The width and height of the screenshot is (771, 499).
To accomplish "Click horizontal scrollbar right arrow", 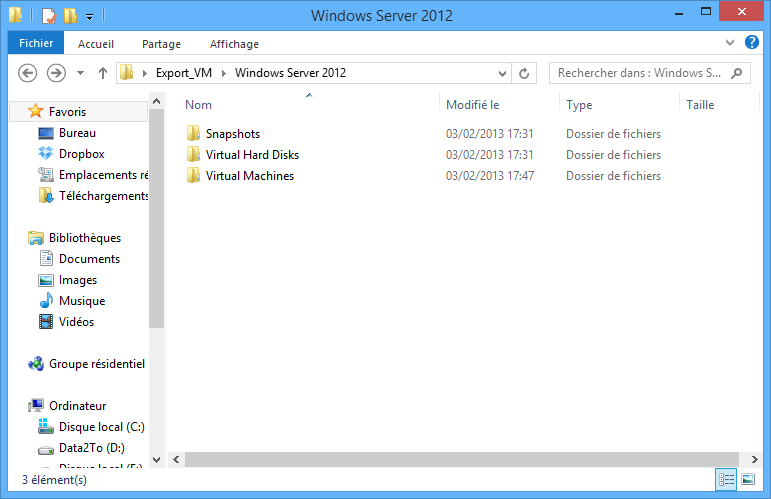I will pos(754,460).
